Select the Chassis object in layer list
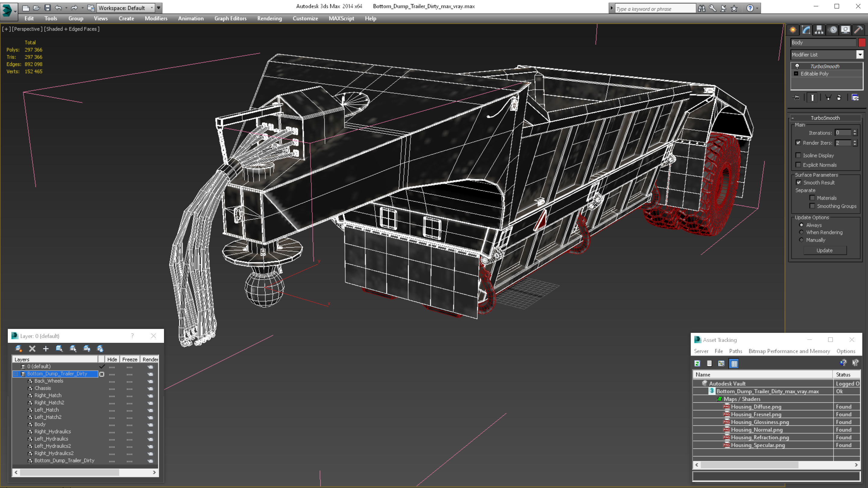Viewport: 868px width, 488px height. (43, 388)
